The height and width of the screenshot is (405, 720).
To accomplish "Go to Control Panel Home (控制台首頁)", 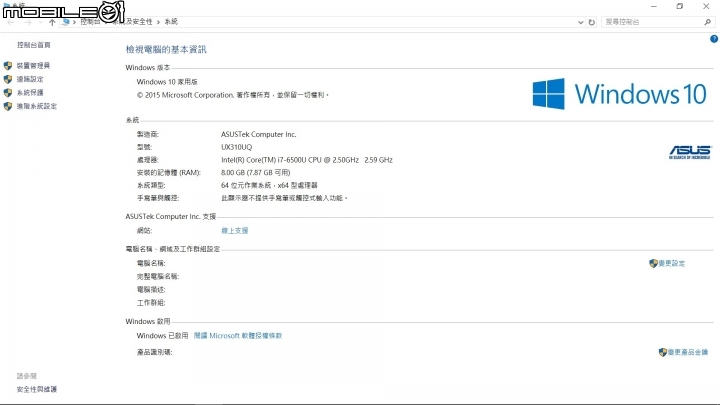I will tap(34, 45).
